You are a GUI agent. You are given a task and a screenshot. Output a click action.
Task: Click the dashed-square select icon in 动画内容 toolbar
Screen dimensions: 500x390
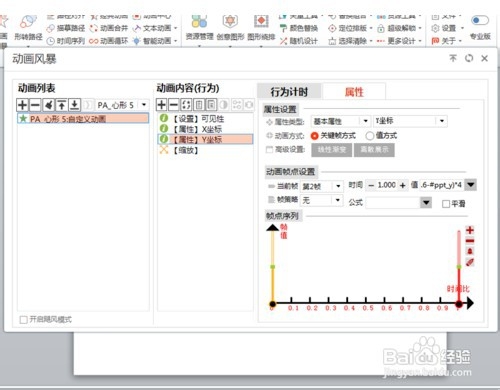(186, 105)
